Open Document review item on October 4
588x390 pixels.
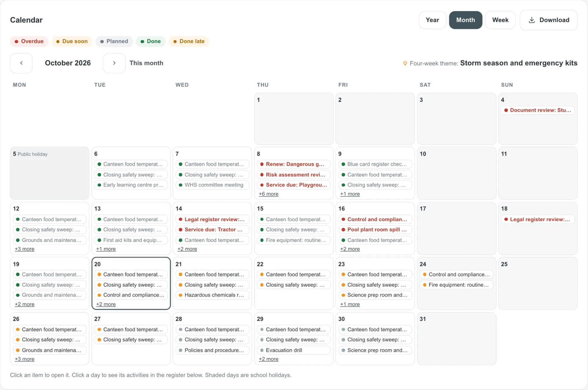[x=538, y=110]
